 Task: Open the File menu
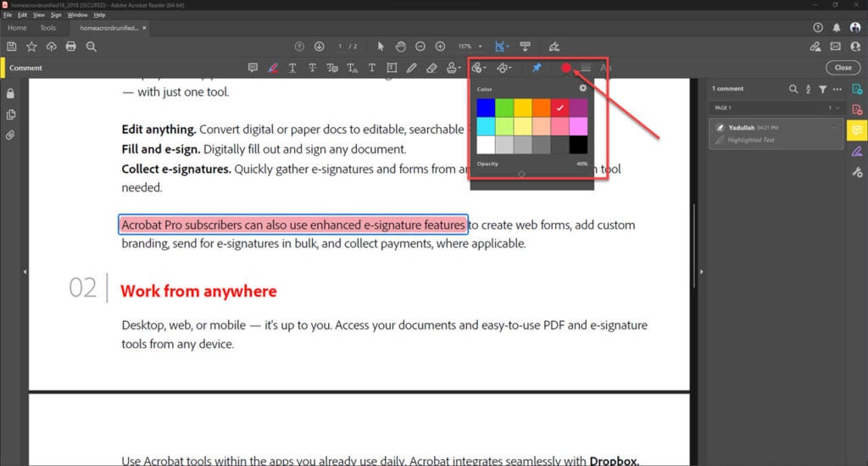[x=7, y=15]
